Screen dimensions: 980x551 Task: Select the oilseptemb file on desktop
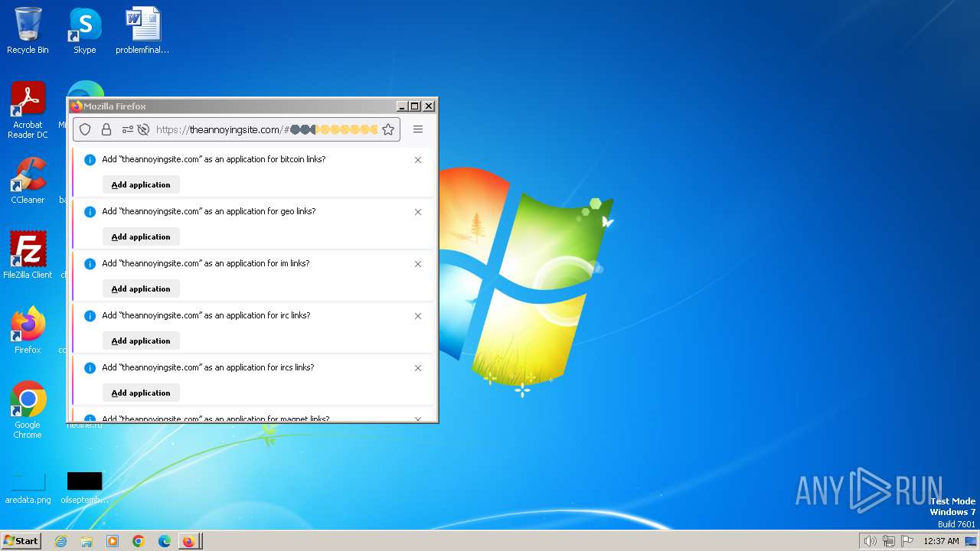pyautogui.click(x=84, y=487)
